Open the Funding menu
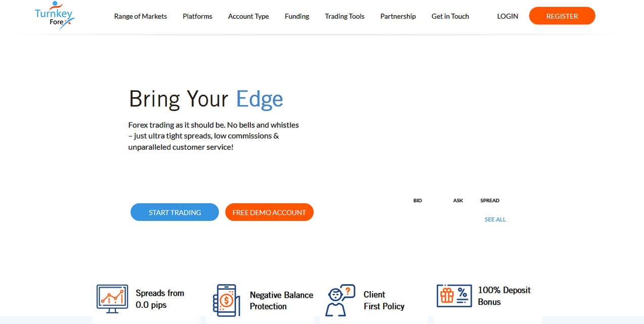 [x=297, y=16]
